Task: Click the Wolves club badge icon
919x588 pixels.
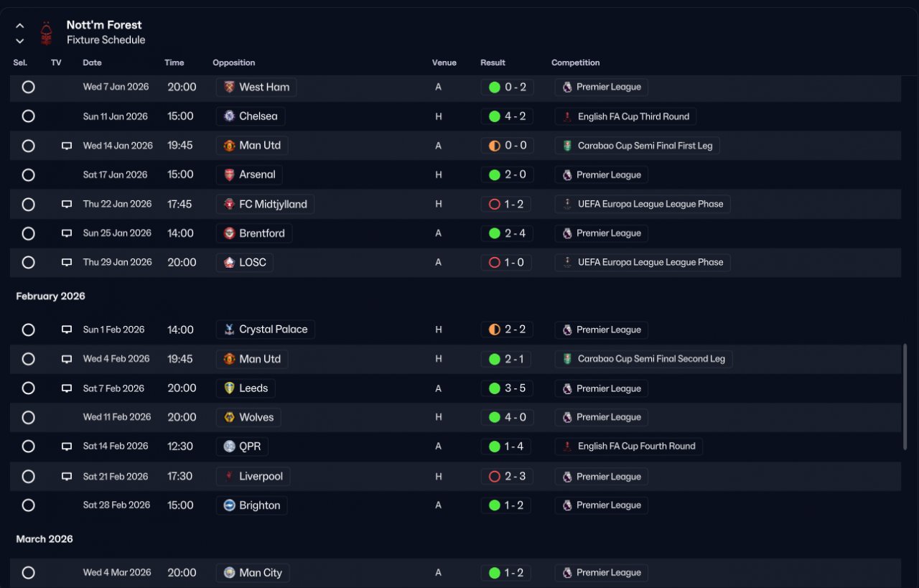Action: tap(230, 417)
